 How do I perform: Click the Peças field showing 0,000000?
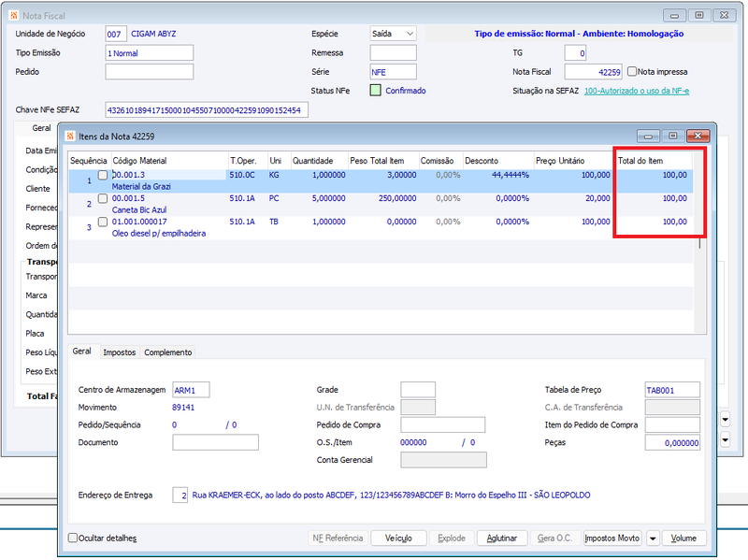click(672, 442)
